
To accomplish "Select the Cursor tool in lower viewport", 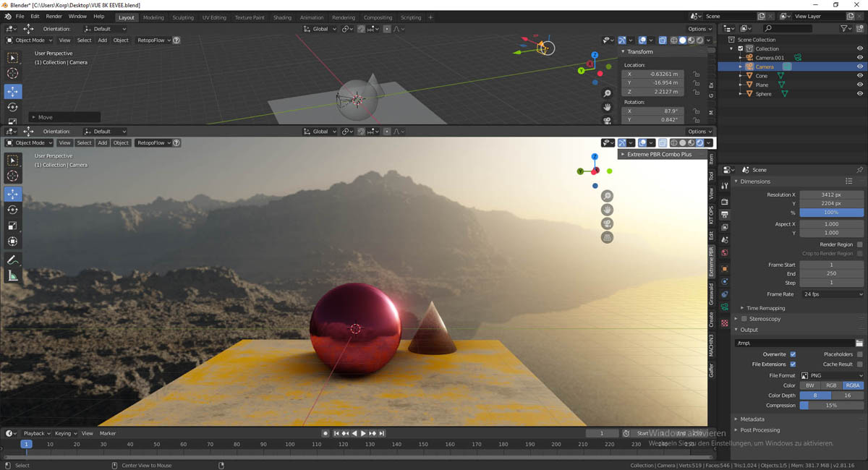I will point(13,176).
